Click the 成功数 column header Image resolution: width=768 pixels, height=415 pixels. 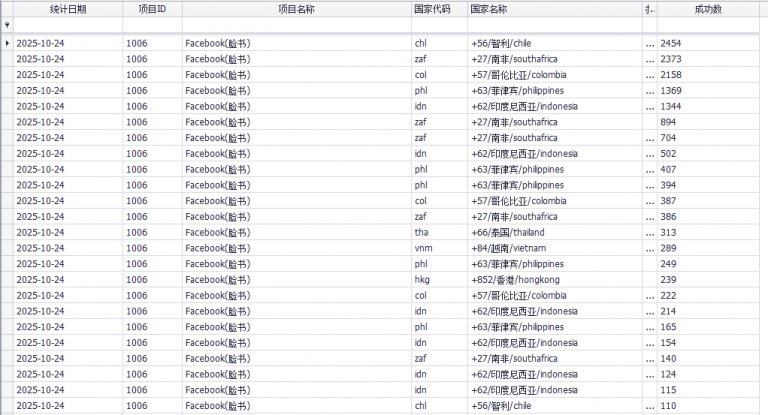708,9
